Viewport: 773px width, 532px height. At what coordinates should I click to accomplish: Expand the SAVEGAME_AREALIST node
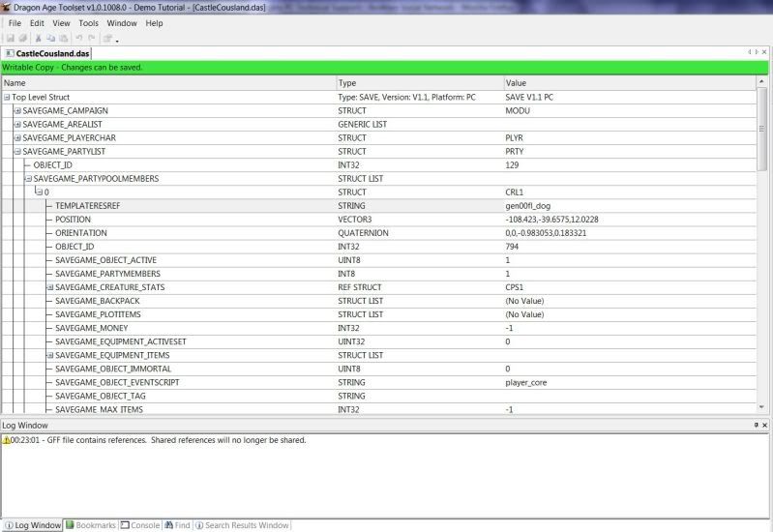17,124
